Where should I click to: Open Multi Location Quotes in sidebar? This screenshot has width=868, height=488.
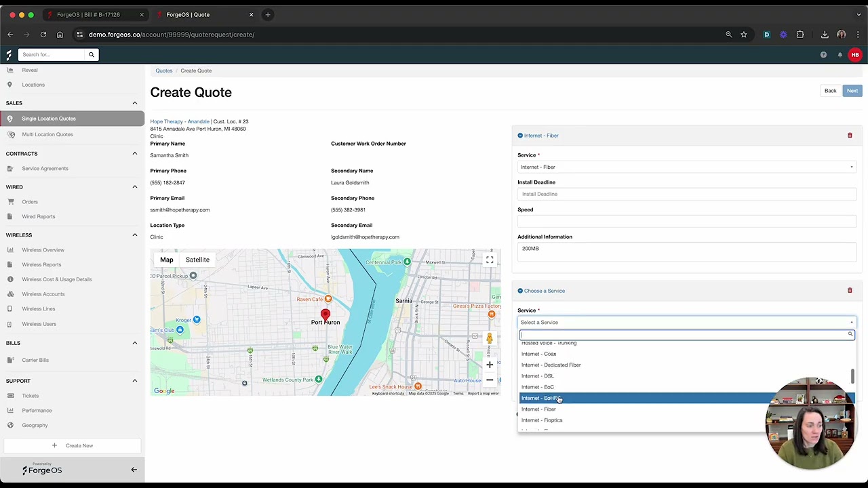(47, 134)
